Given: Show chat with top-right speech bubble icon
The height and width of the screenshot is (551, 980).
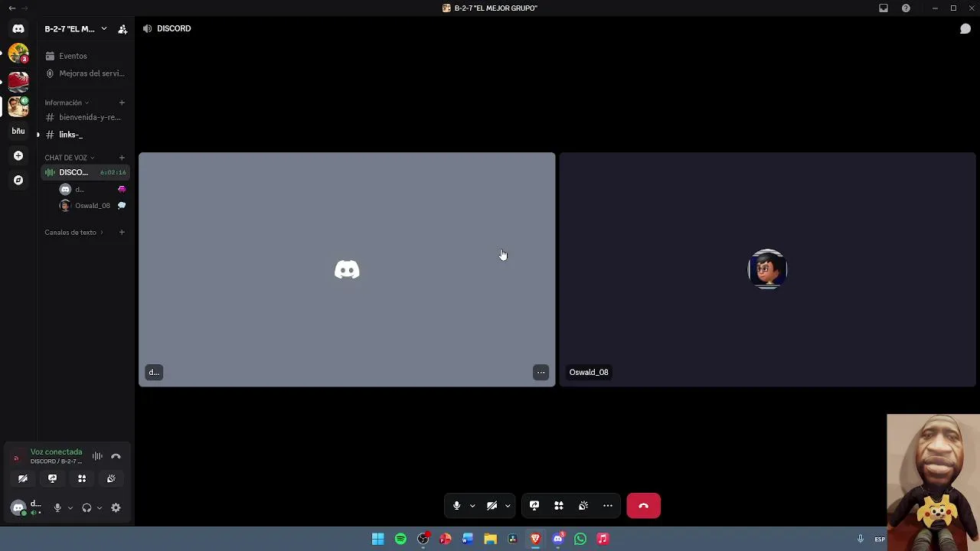Looking at the screenshot, I should tap(965, 29).
